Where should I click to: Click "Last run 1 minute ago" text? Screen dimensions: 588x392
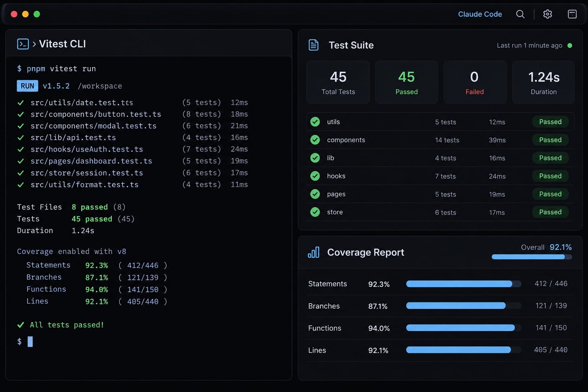(529, 46)
